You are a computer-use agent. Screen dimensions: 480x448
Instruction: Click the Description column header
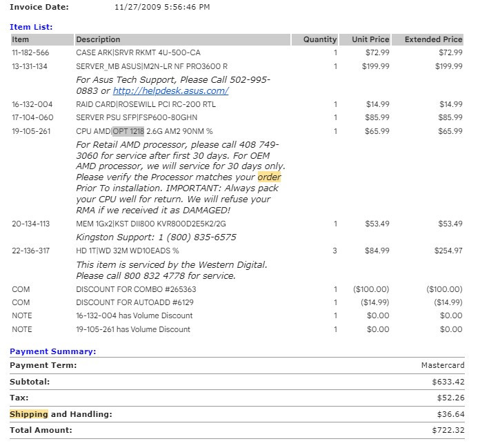coord(183,39)
